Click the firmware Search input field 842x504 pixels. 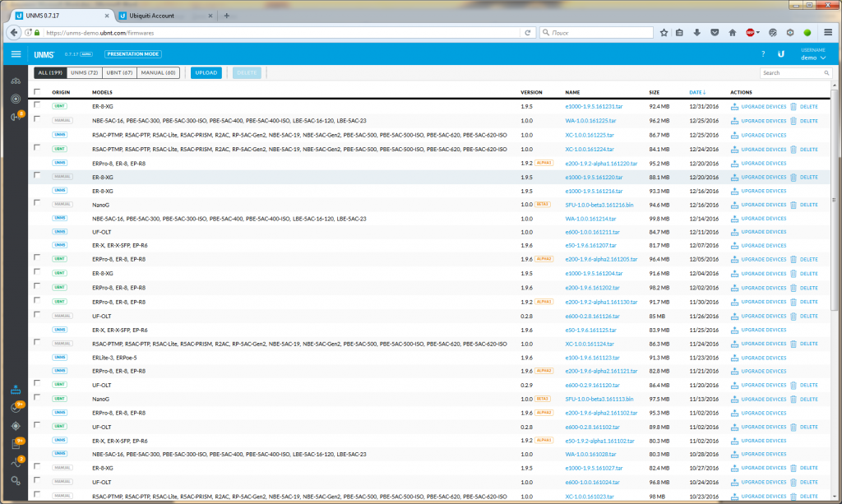click(792, 73)
